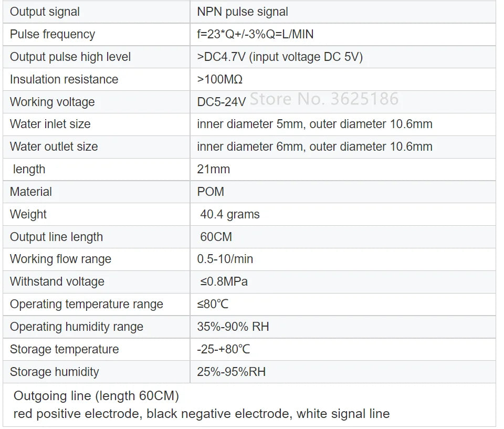Select the '>100MΩ' value cell
The width and height of the screenshot is (504, 429).
click(220, 79)
